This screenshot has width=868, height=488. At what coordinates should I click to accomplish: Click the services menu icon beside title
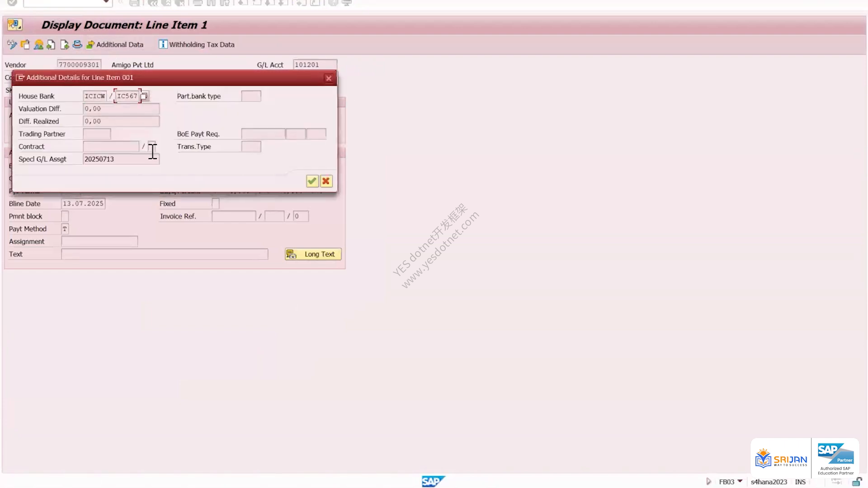tap(14, 24)
